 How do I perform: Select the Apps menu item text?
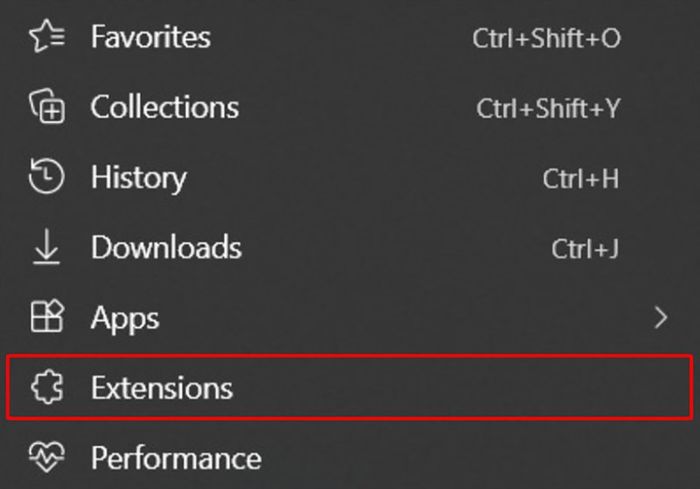[124, 318]
